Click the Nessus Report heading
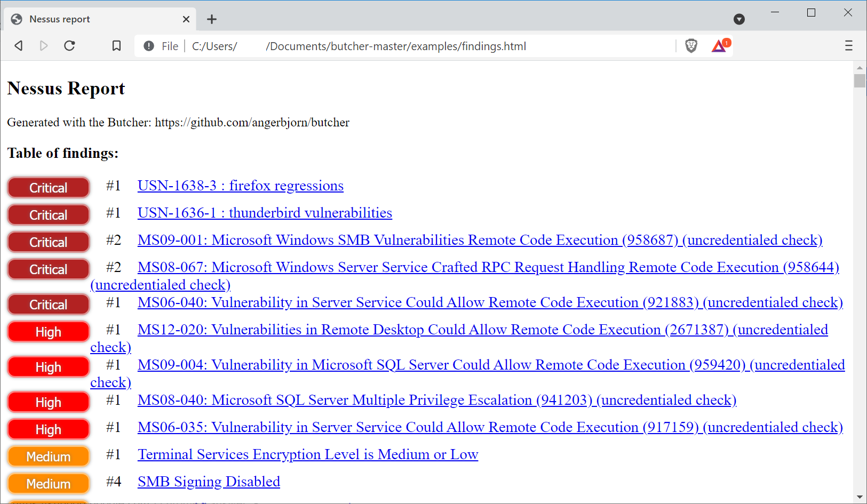 pyautogui.click(x=66, y=89)
